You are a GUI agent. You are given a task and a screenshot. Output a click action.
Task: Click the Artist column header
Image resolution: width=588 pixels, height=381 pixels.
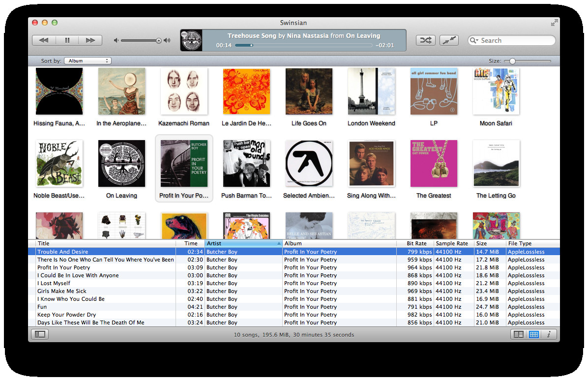click(244, 243)
